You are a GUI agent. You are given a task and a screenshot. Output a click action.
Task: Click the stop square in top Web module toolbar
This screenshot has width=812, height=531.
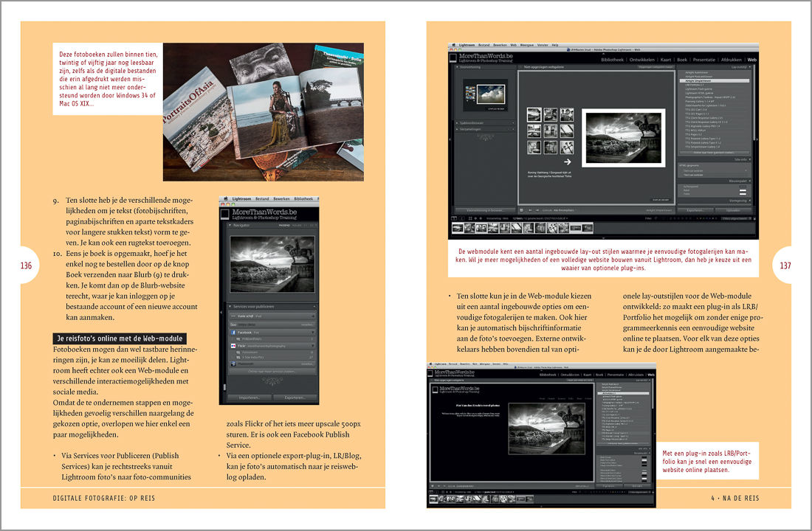click(521, 210)
